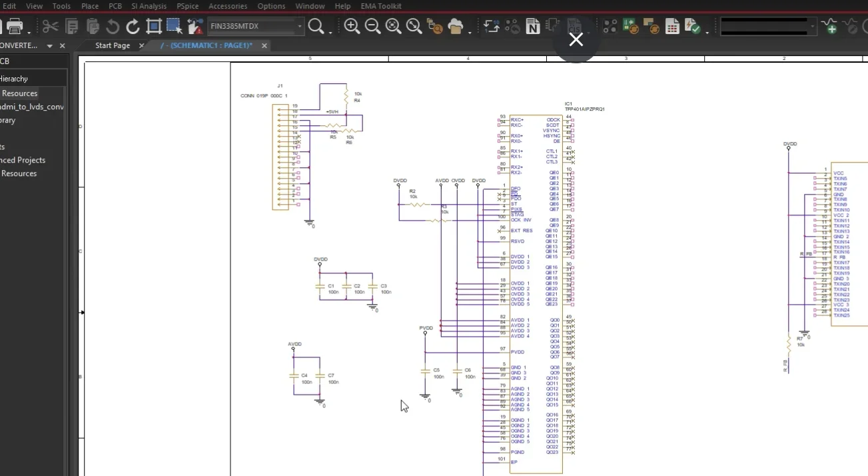Open the project panel dropdown arrow

[49, 46]
